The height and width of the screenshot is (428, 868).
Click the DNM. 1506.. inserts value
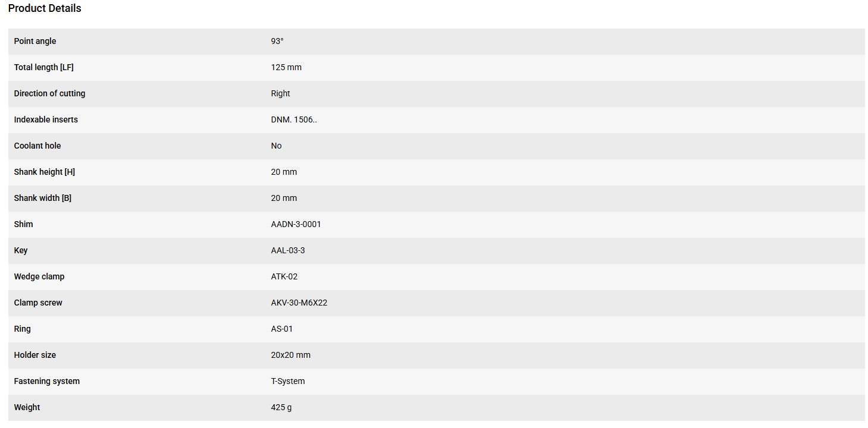tap(294, 119)
